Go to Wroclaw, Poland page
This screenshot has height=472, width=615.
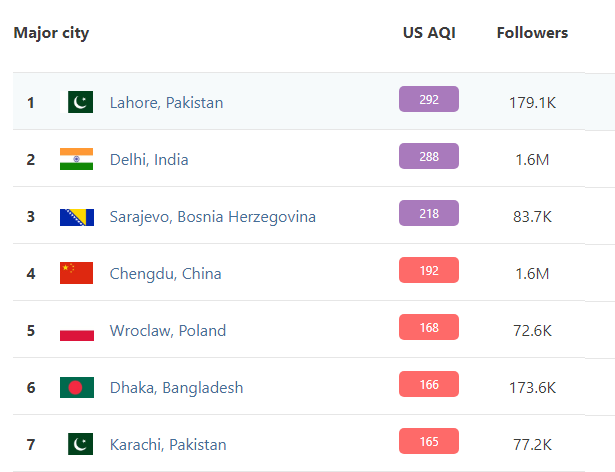pos(168,330)
